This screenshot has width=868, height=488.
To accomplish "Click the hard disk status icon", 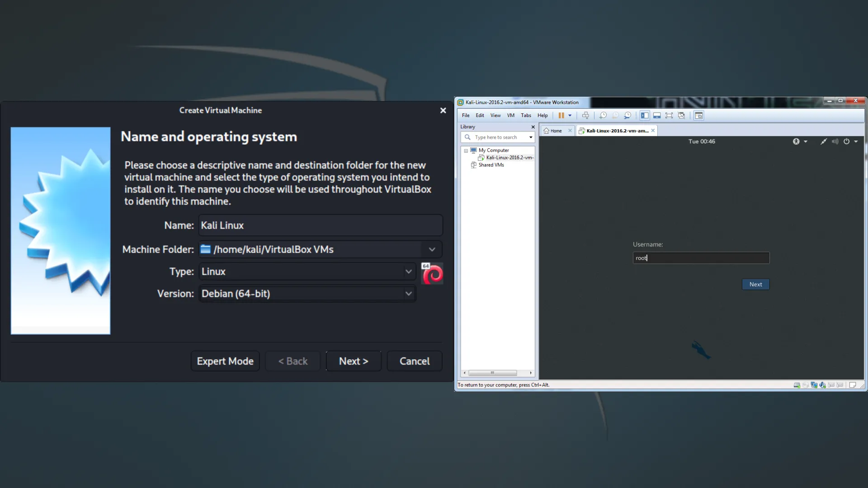I will 797,385.
